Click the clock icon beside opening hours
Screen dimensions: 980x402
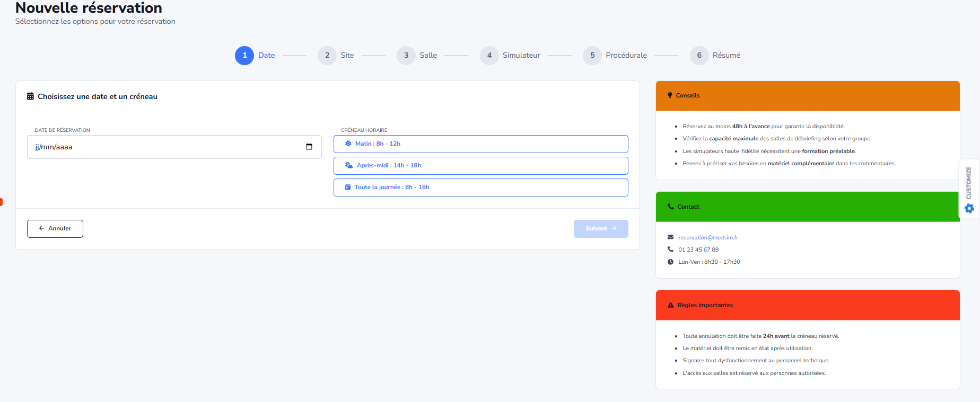pyautogui.click(x=670, y=262)
